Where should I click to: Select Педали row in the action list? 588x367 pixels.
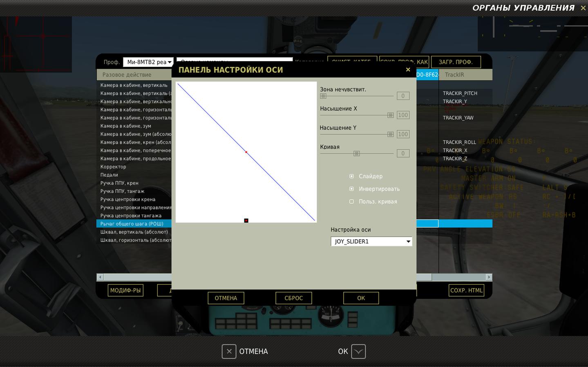coord(134,175)
